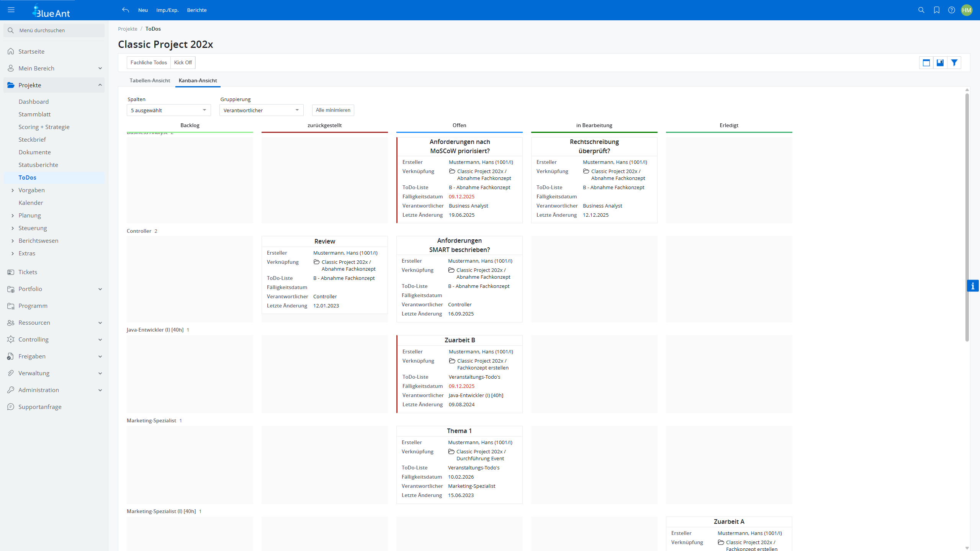Open the Projekte breadcrumb link
Screen dimensions: 980x551
point(128,29)
